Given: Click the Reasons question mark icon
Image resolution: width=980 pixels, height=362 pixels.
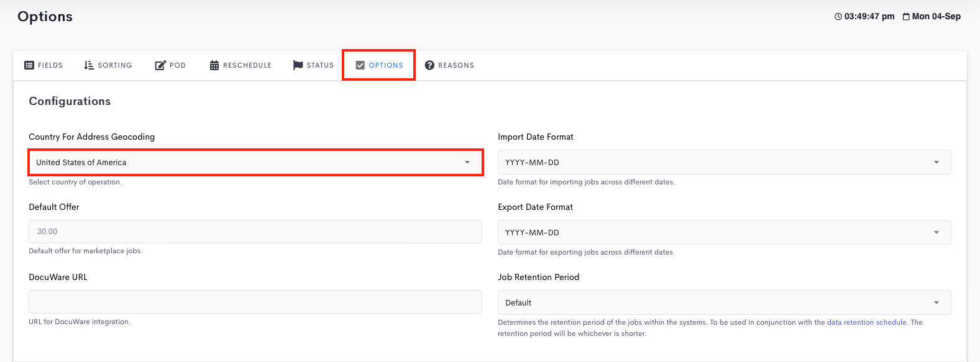Looking at the screenshot, I should coord(429,65).
